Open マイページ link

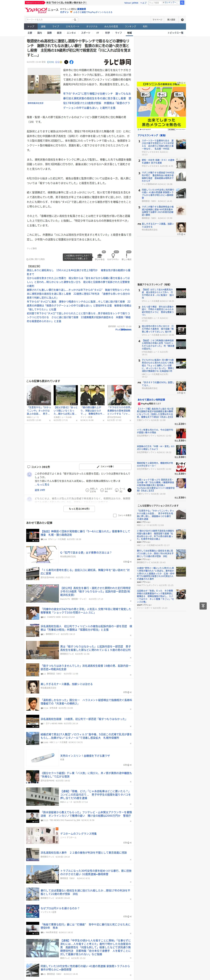(x=157, y=19)
